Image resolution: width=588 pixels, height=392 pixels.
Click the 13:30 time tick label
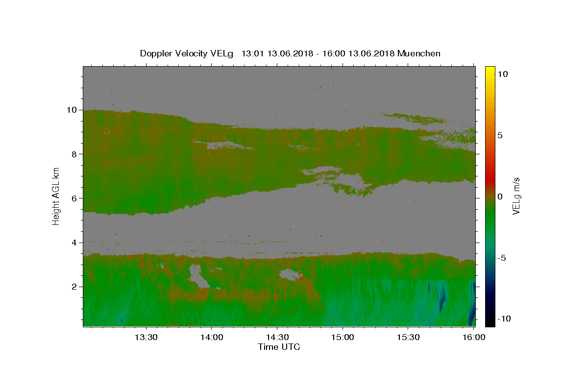click(x=146, y=338)
